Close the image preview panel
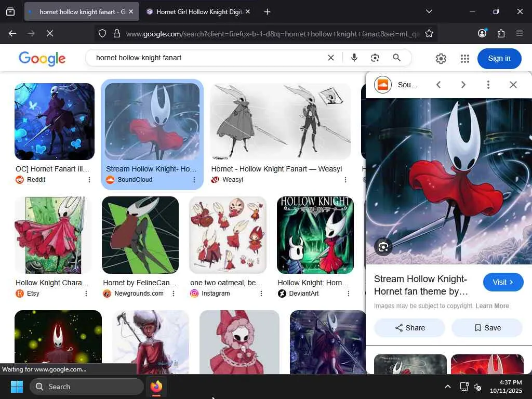The height and width of the screenshot is (399, 532). coord(513,85)
